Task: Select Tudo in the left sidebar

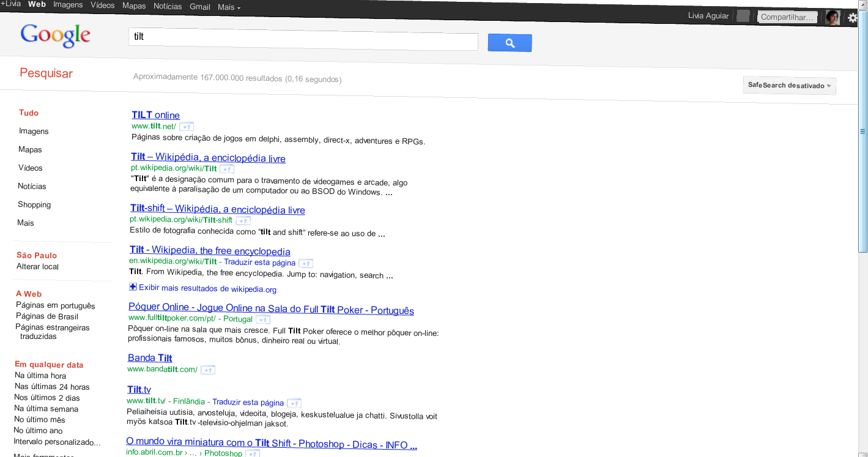Action: (x=29, y=113)
